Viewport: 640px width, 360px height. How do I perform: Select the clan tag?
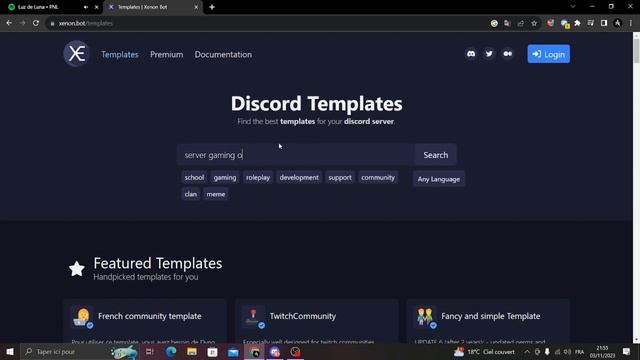(191, 194)
